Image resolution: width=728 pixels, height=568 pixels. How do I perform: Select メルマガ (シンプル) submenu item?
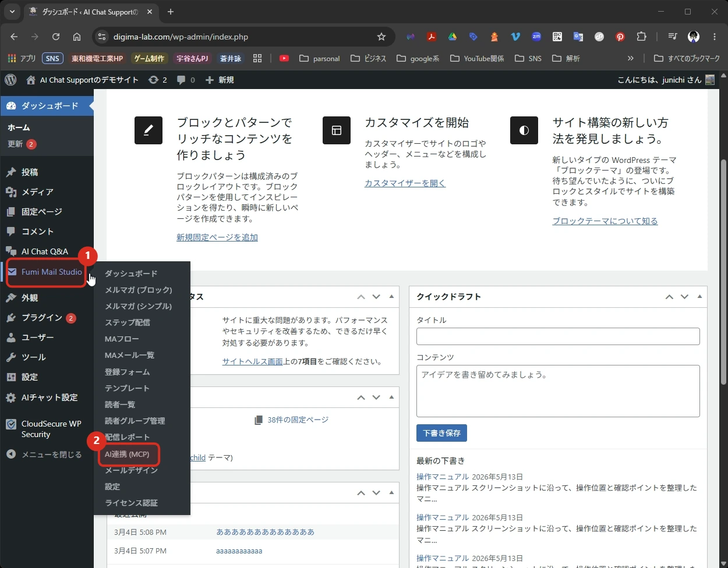tap(139, 306)
